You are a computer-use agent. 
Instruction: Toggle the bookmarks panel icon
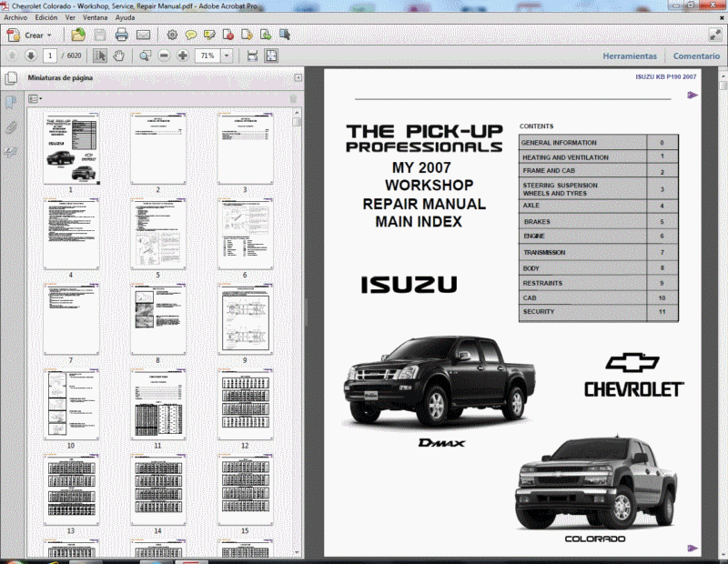click(11, 102)
